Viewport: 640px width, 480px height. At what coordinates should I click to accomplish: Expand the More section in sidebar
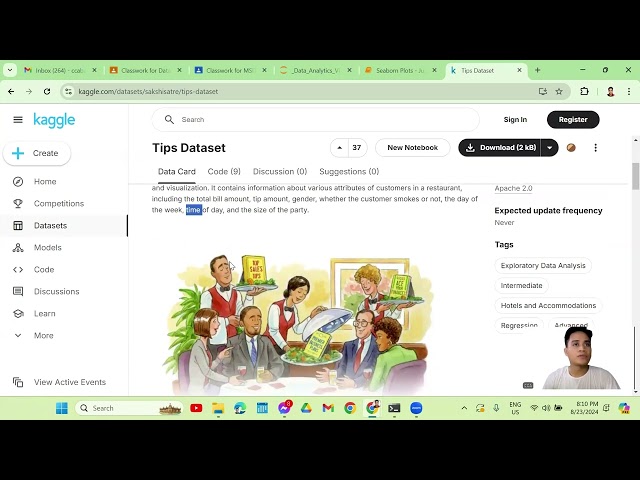click(x=43, y=336)
